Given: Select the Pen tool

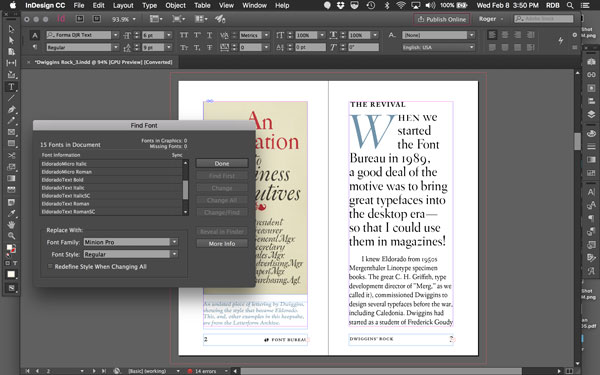Looking at the screenshot, I should [x=11, y=110].
